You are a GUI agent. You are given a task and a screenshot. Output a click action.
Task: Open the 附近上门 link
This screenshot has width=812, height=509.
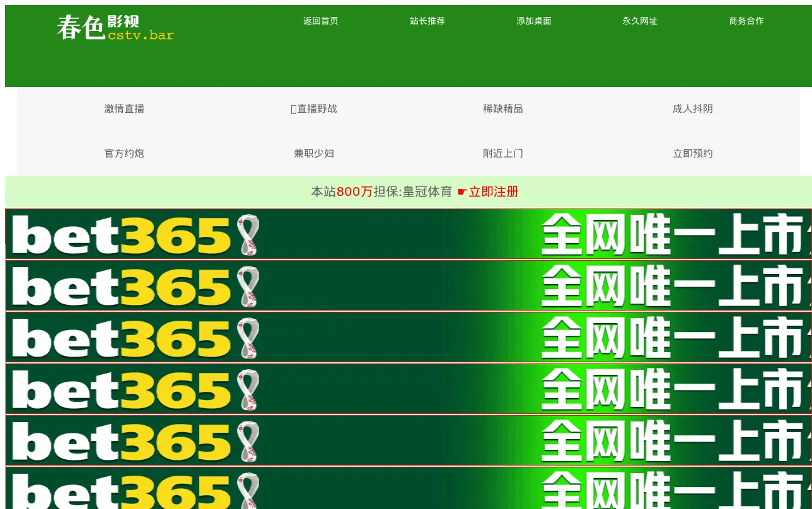click(x=503, y=153)
